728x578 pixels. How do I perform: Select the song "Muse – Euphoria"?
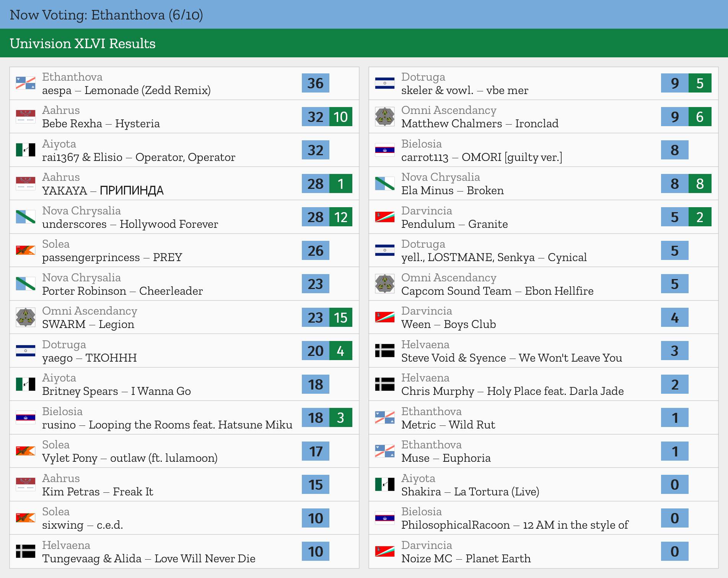tap(446, 458)
